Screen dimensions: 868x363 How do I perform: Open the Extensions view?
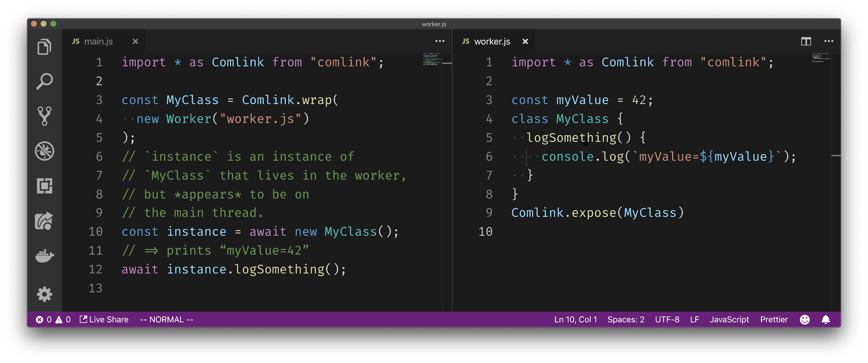(x=45, y=186)
